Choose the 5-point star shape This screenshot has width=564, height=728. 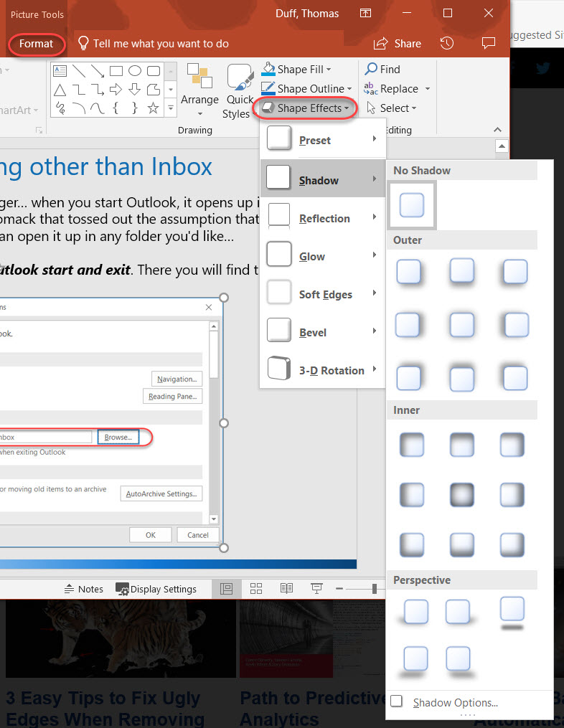tap(153, 108)
